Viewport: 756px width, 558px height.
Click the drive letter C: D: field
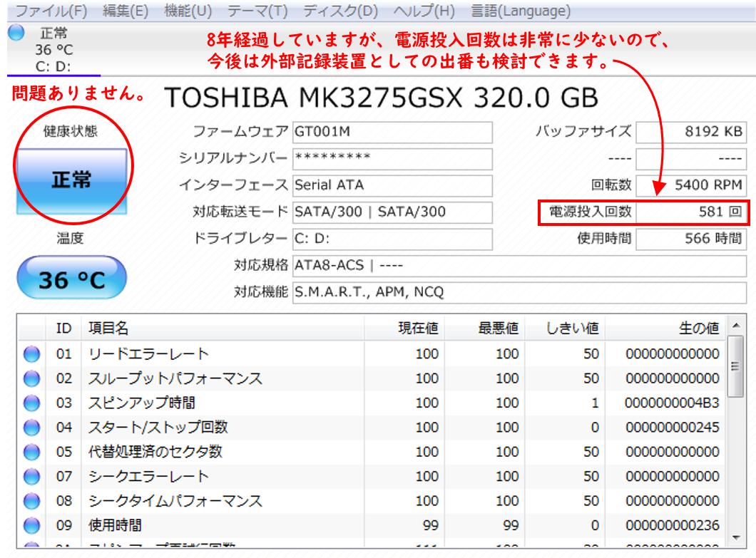392,239
